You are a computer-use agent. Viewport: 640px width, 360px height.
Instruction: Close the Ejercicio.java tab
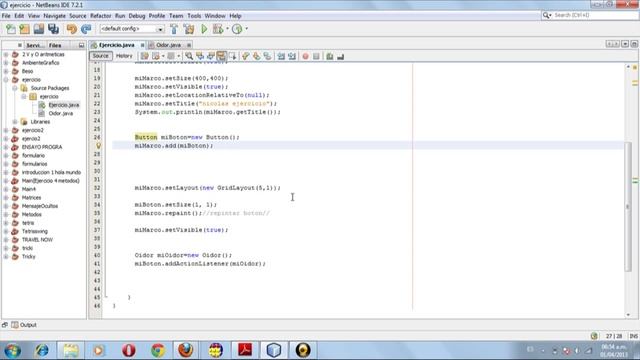(142, 45)
